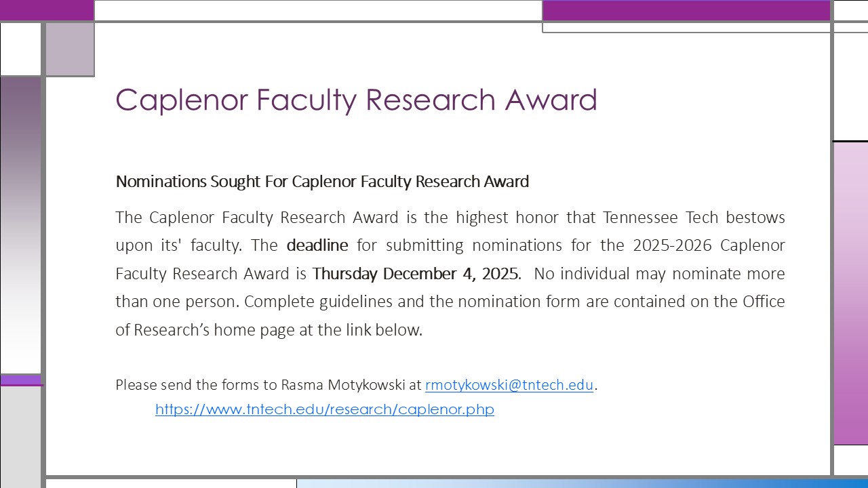Click the bold word deadline
Image resolution: width=868 pixels, height=488 pixels.
pyautogui.click(x=317, y=245)
